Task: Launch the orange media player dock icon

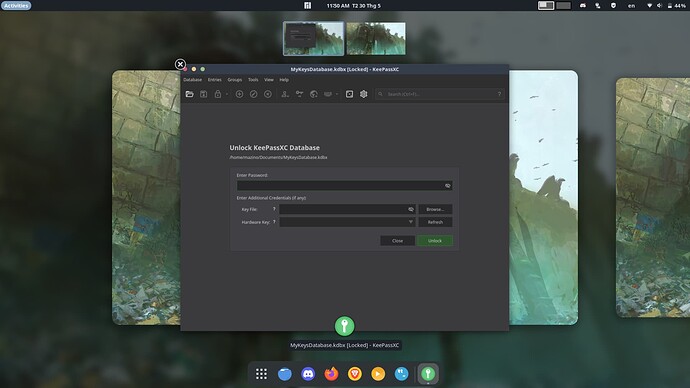Action: (x=378, y=374)
